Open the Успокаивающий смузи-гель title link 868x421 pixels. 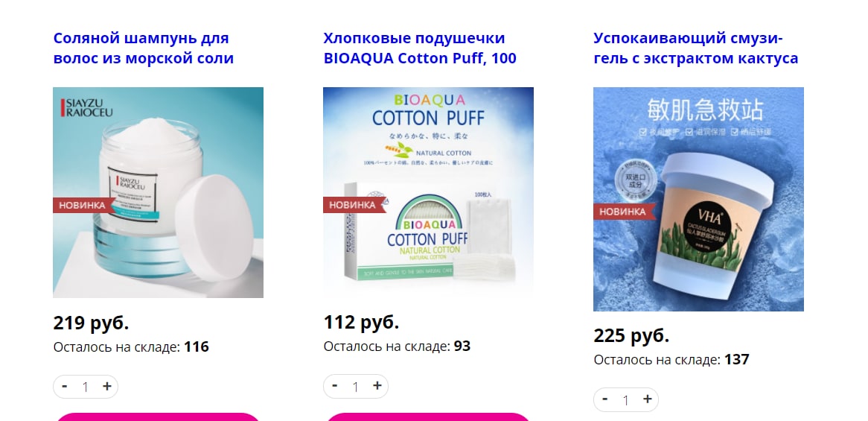[x=696, y=48]
